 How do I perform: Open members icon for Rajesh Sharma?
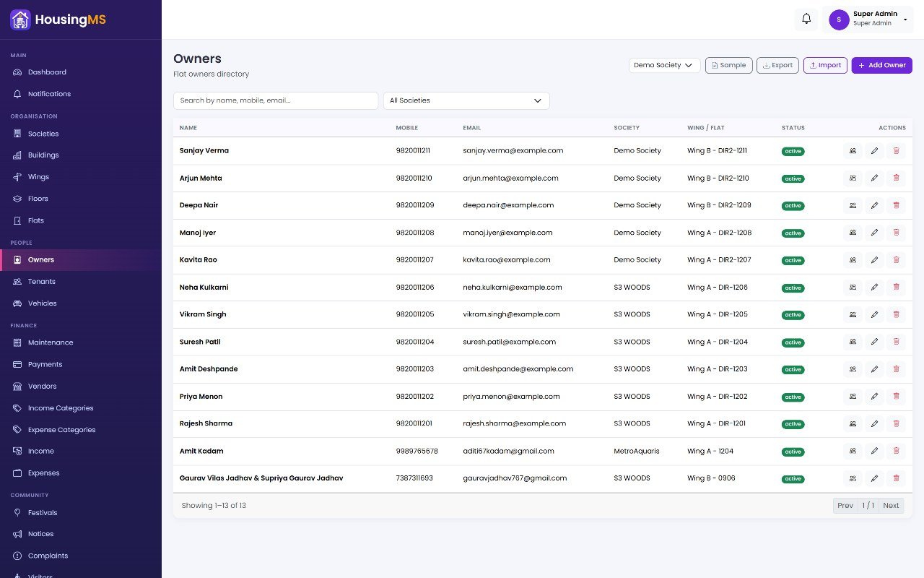pos(853,423)
